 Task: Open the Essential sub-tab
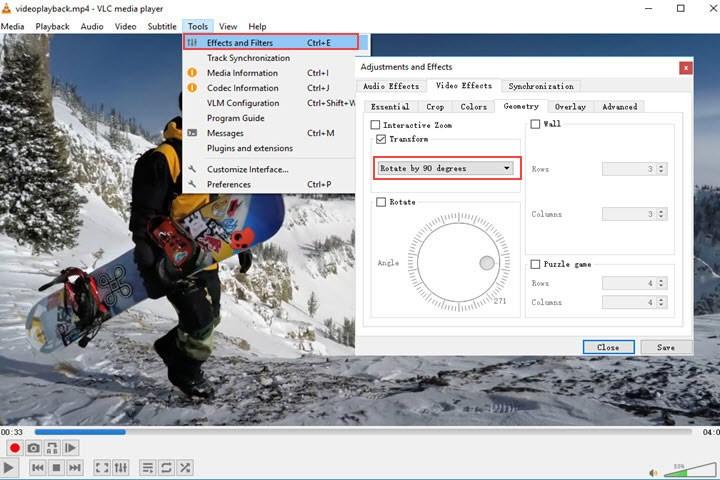point(390,107)
